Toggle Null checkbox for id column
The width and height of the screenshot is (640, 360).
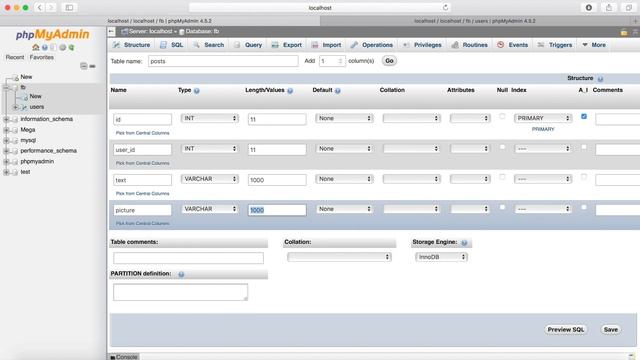tap(502, 117)
